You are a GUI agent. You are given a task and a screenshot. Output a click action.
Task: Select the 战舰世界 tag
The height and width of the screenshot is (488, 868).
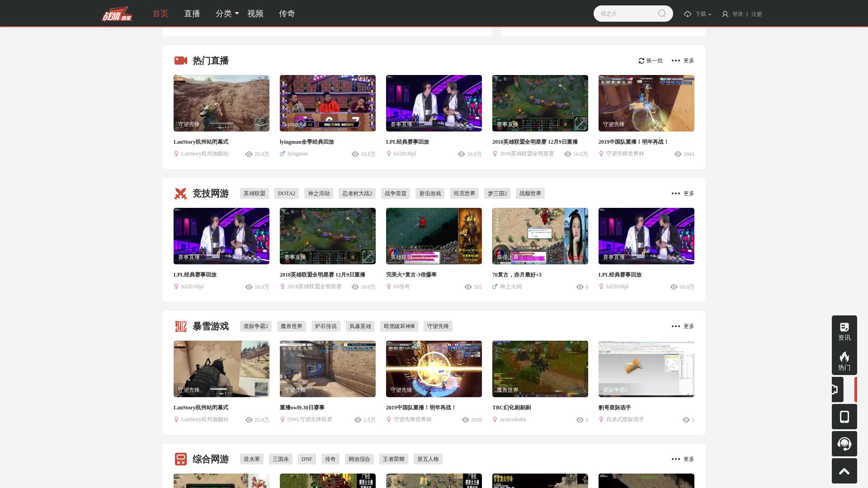tap(530, 193)
